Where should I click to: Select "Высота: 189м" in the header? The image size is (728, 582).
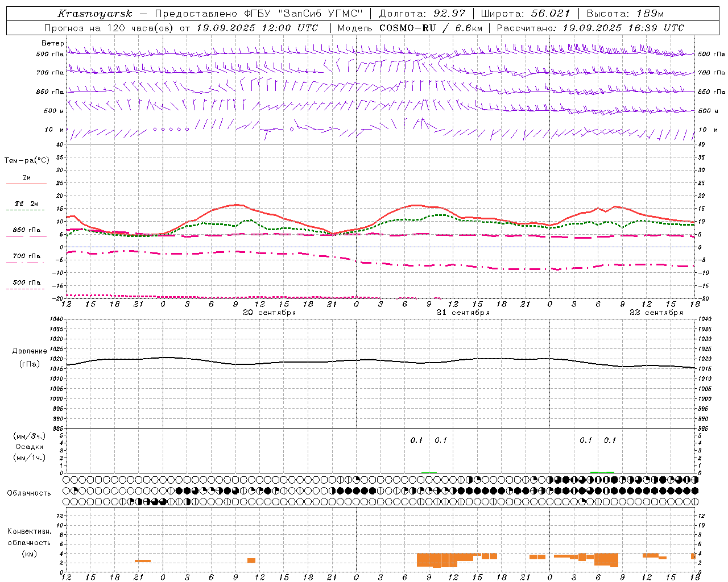pyautogui.click(x=626, y=14)
